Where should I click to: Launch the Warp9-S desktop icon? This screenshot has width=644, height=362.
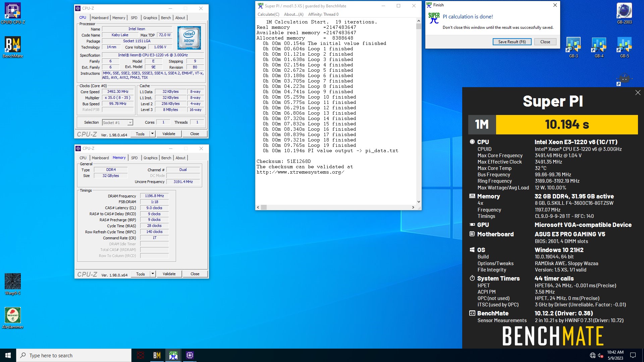13,284
